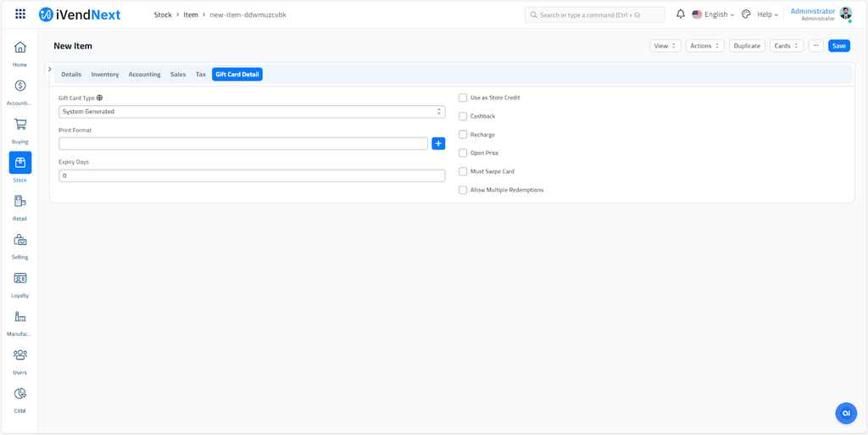
Task: Click the Duplicate button
Action: (747, 46)
